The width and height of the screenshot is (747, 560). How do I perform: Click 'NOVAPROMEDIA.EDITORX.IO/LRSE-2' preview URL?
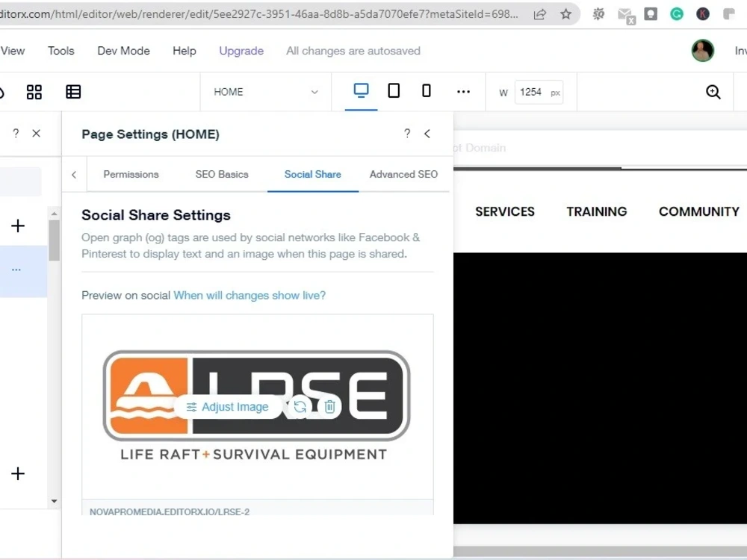[170, 512]
